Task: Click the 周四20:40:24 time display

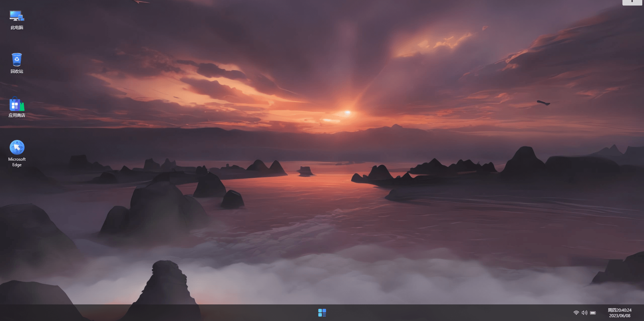Action: [x=619, y=310]
